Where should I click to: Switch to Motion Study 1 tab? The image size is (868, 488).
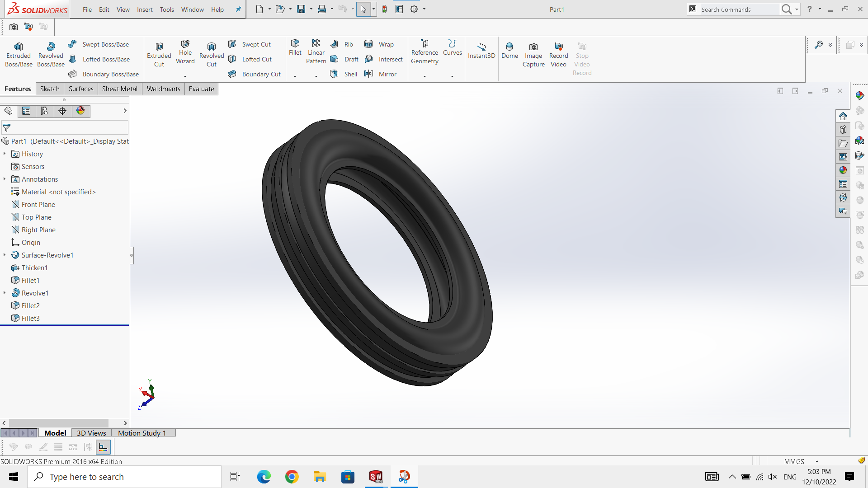point(142,433)
